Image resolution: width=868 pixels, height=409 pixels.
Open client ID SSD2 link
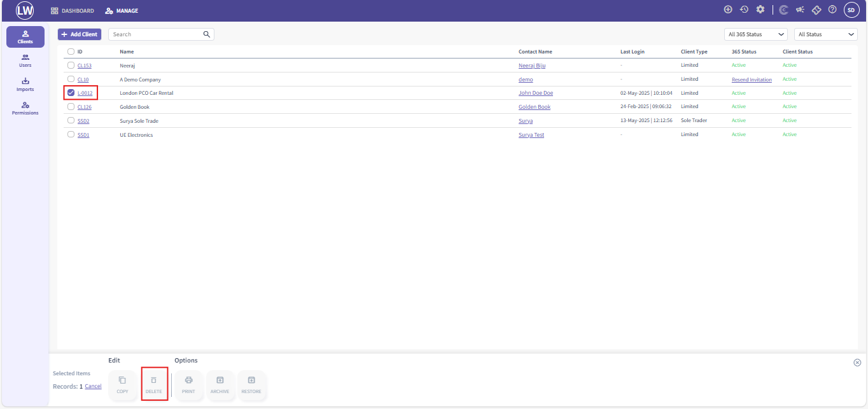coord(83,121)
